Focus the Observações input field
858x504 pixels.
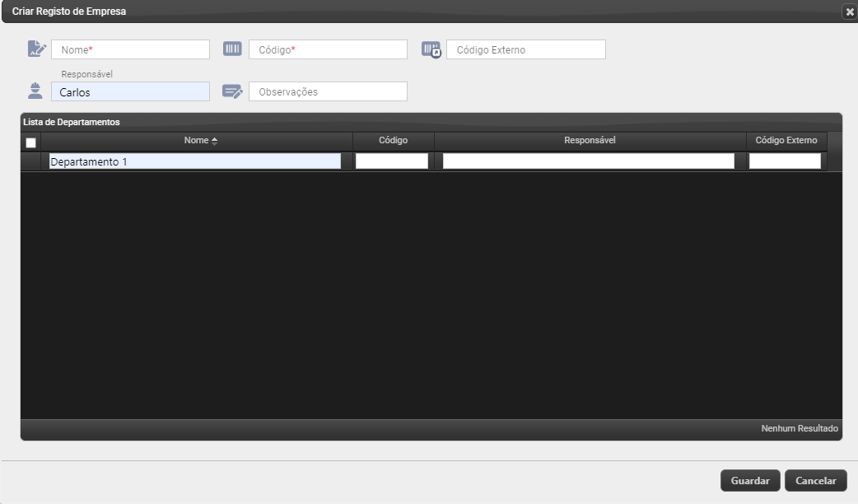[328, 91]
